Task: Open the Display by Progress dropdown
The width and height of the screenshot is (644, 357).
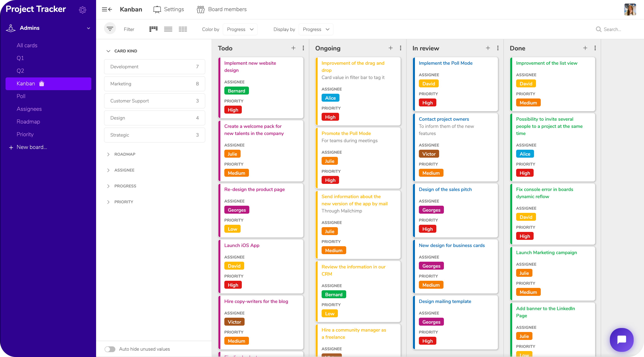Action: [x=316, y=29]
